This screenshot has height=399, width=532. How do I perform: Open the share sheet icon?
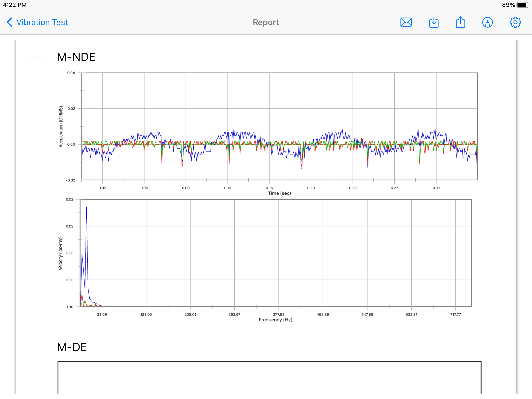click(460, 22)
